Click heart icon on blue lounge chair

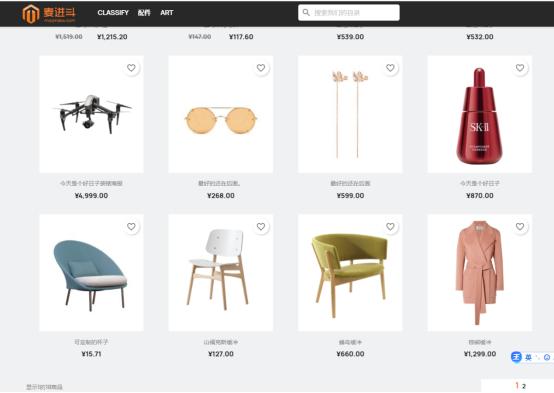point(131,226)
